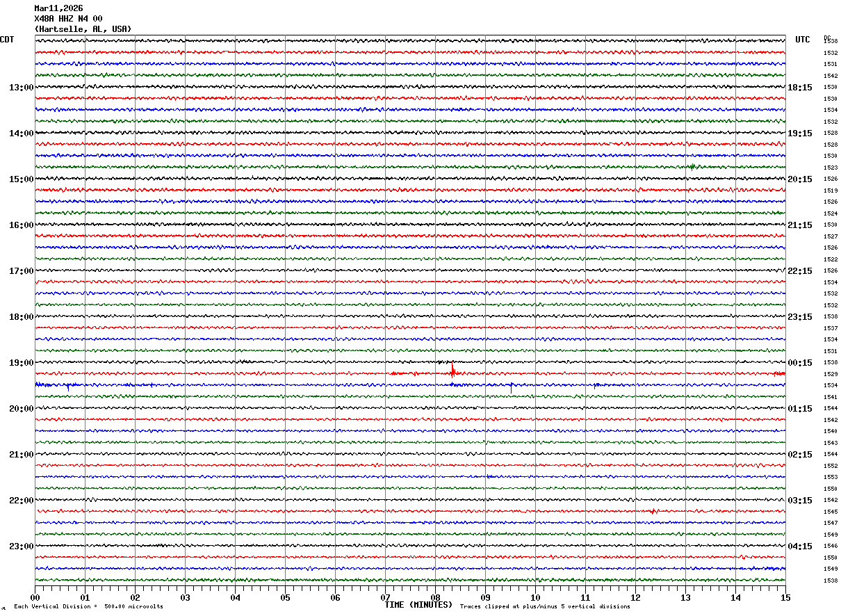Click the X48A HHZ N4 00 station code

pos(68,19)
